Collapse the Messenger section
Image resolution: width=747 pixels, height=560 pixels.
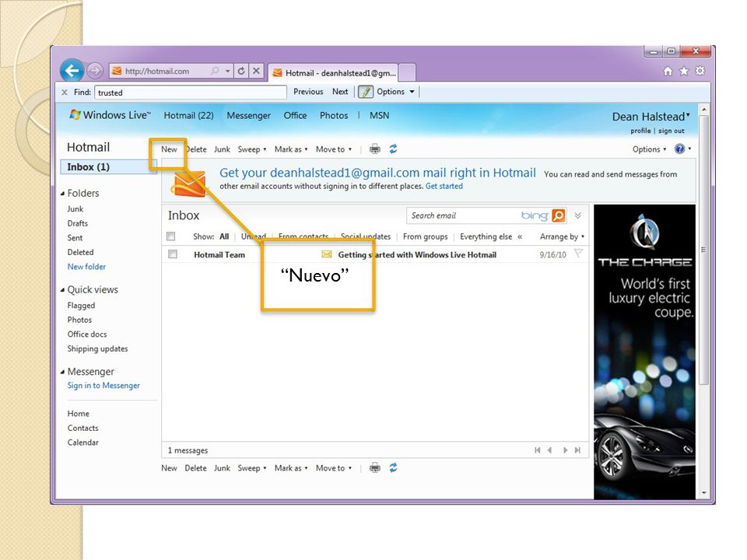coord(62,372)
